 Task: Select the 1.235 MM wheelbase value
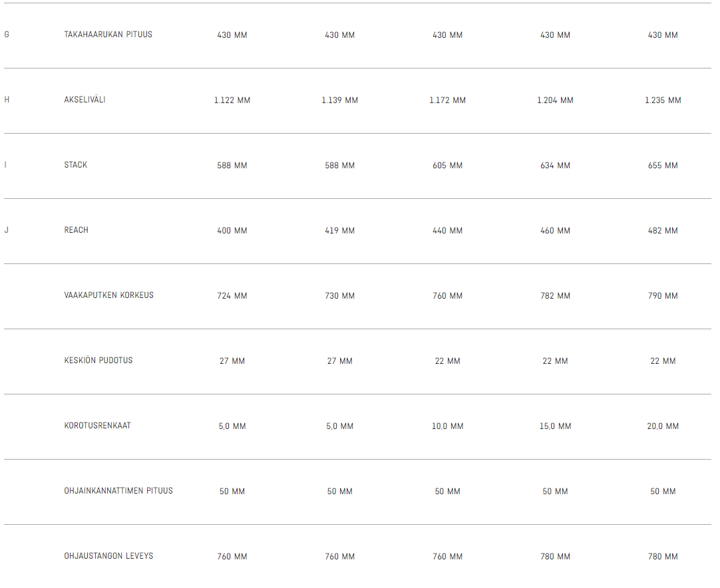point(663,100)
